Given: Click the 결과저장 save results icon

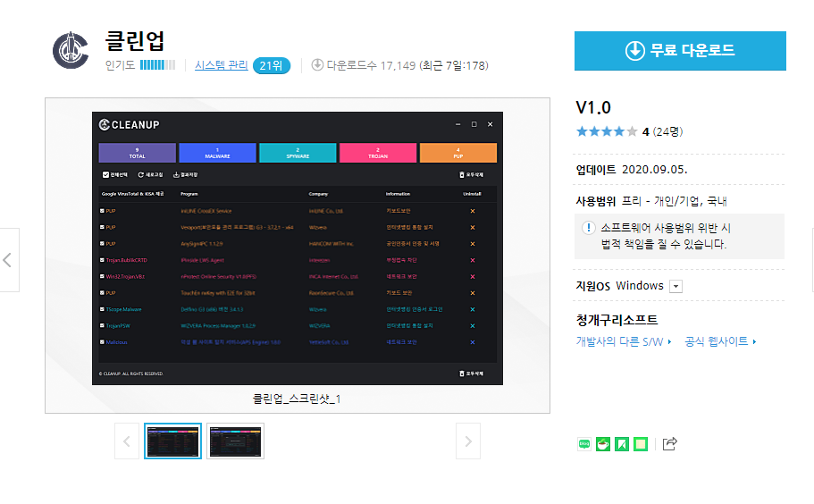Looking at the screenshot, I should 176,175.
